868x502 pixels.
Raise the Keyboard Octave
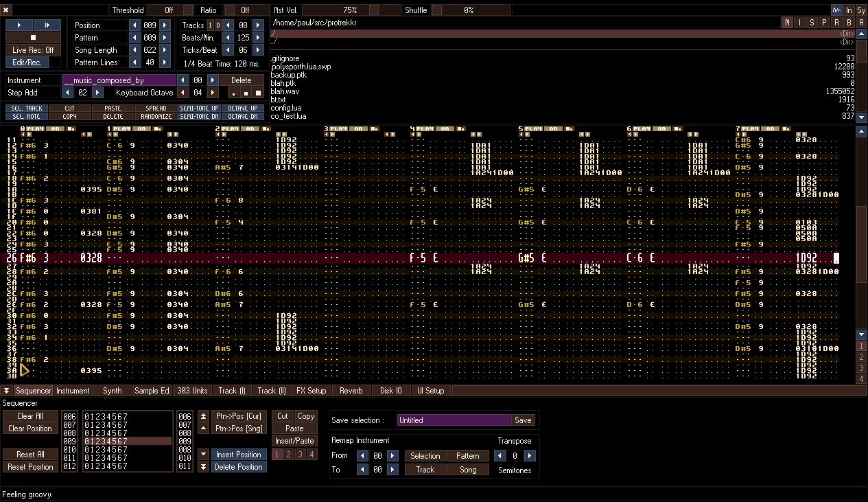[x=213, y=93]
